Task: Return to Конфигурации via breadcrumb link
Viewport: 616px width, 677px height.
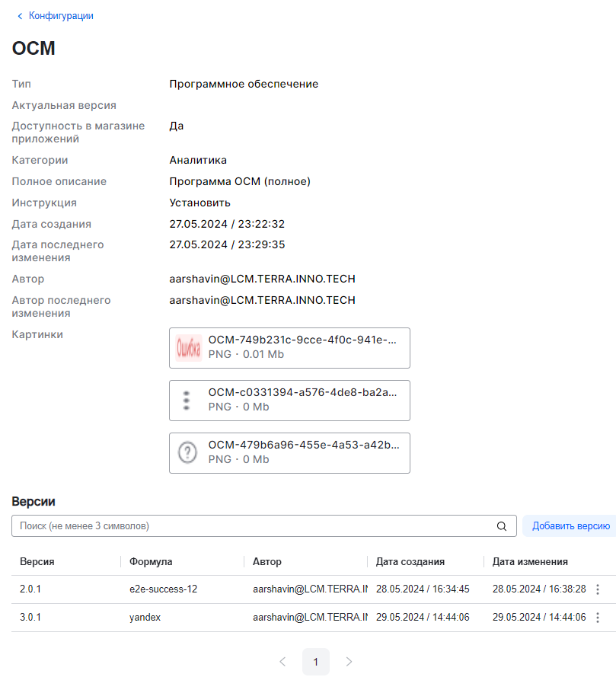Action: 61,16
